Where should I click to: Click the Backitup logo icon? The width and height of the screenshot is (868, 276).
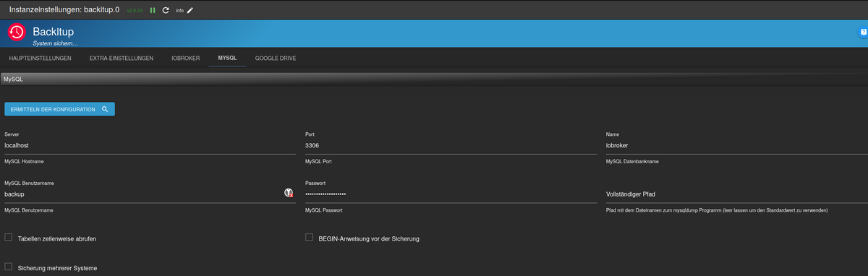(x=17, y=33)
